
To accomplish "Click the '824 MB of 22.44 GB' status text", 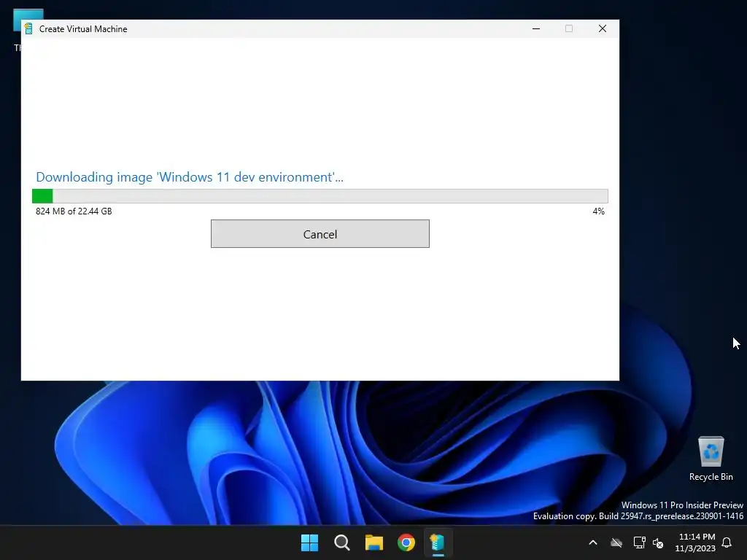I will click(x=74, y=211).
